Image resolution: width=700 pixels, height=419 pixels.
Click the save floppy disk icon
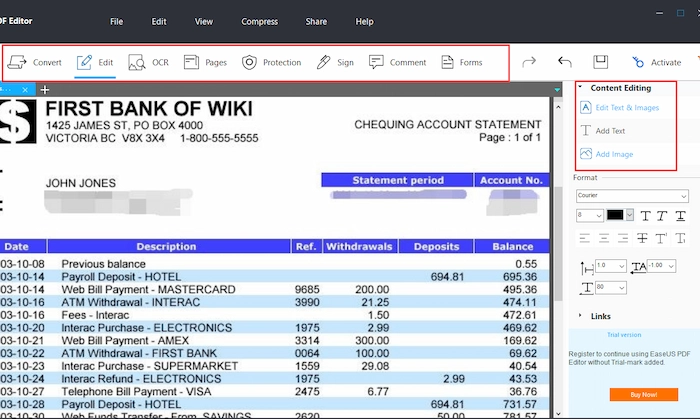click(x=600, y=62)
